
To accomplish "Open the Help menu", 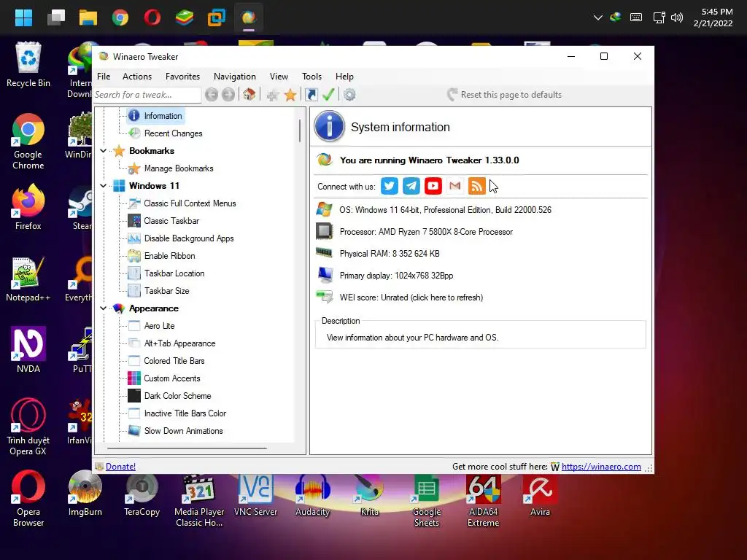I will [x=344, y=76].
